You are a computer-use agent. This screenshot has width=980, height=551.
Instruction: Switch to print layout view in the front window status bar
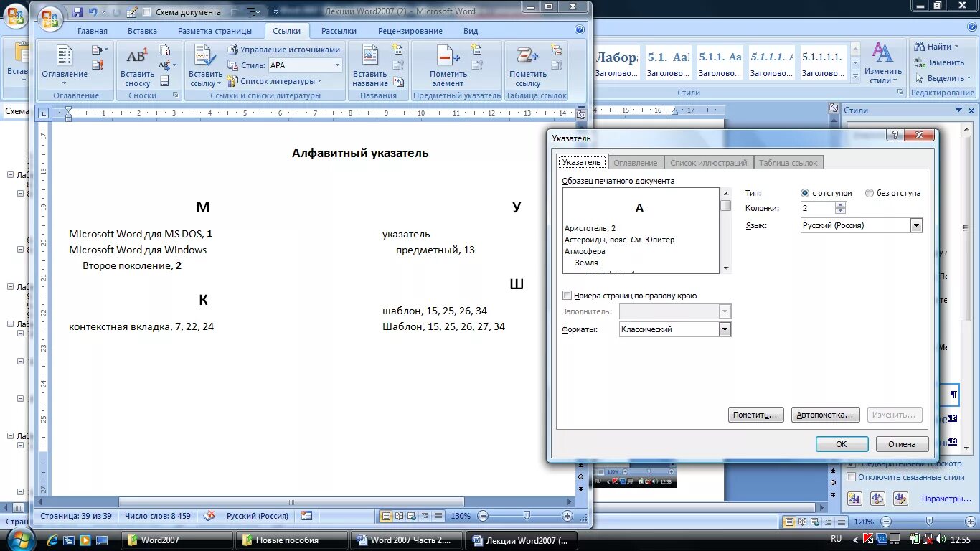(x=386, y=515)
